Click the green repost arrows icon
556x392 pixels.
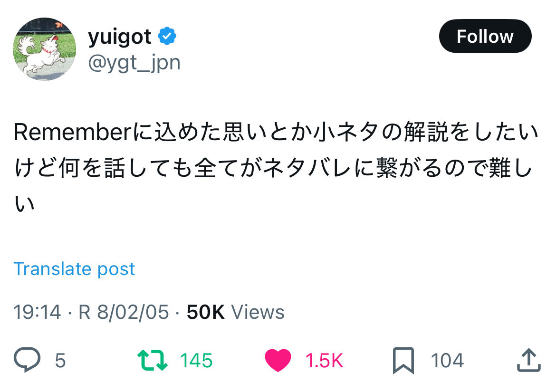(152, 361)
